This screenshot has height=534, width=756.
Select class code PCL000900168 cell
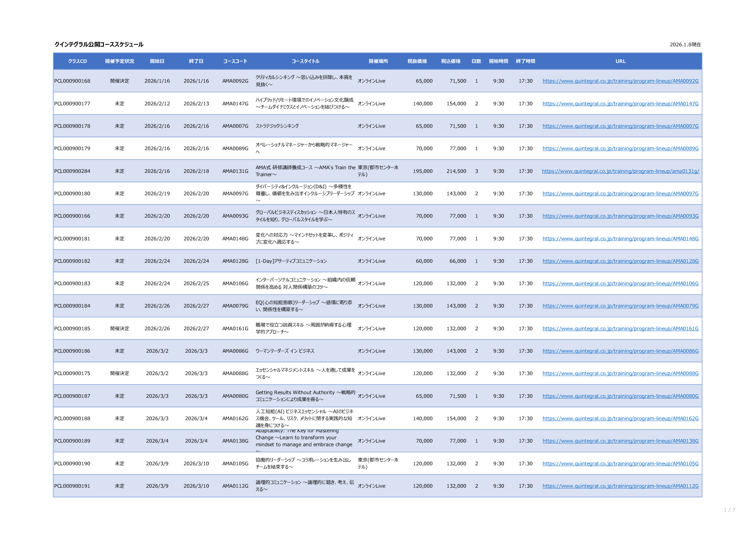[72, 81]
